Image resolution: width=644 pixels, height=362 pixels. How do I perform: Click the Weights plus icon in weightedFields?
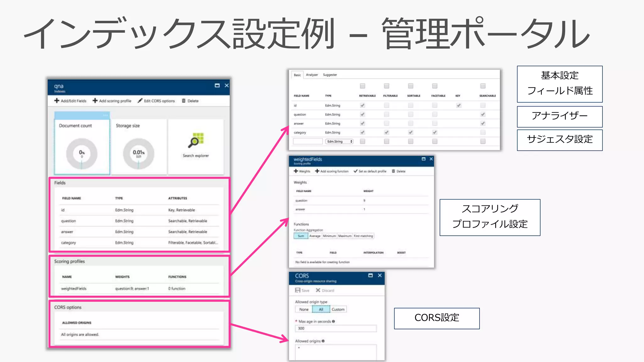(296, 171)
